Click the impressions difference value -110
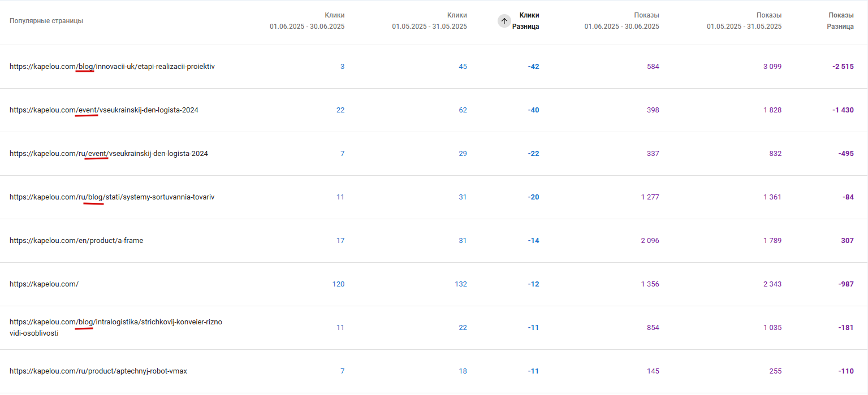 (846, 371)
